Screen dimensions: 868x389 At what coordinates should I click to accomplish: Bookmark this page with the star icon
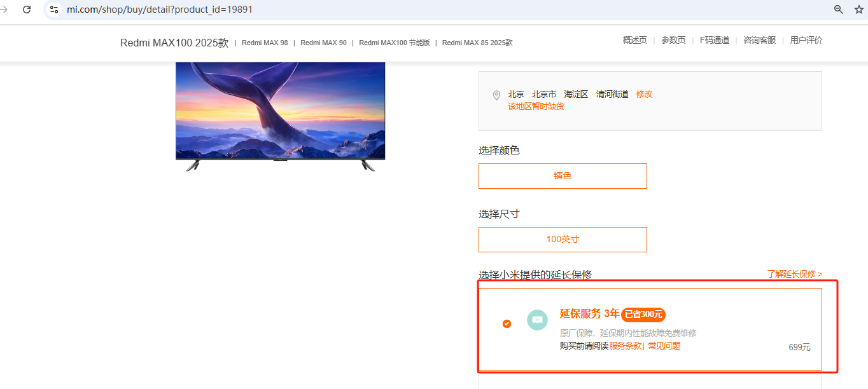859,10
